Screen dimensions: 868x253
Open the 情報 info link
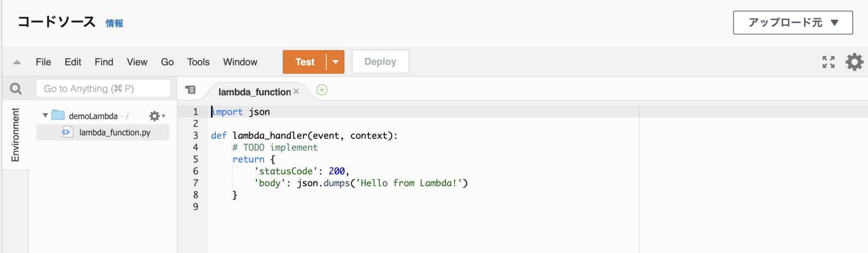tap(114, 23)
